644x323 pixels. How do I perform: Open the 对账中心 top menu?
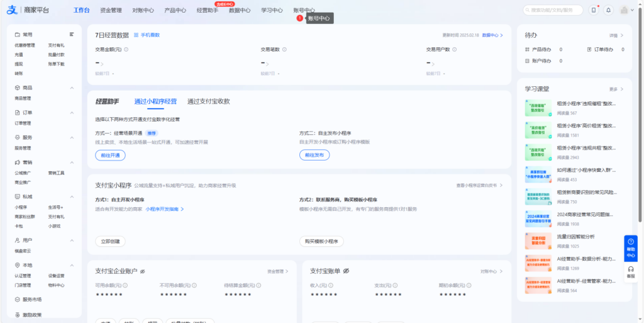(x=143, y=10)
